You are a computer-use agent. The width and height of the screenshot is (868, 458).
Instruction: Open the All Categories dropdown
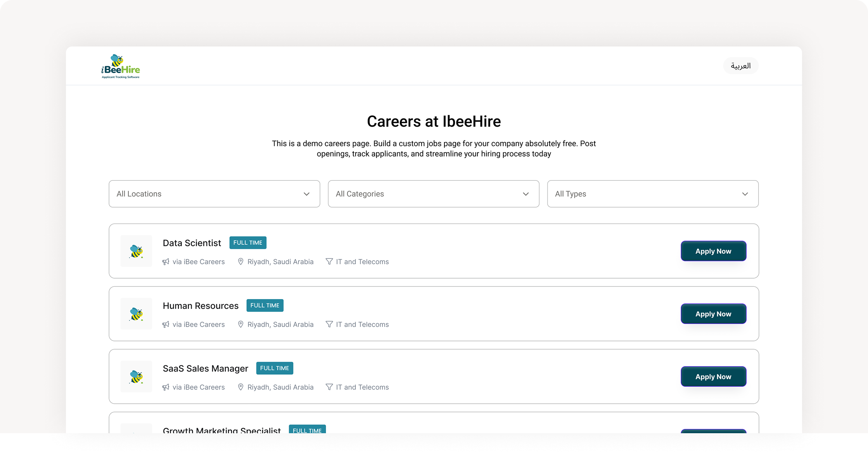click(434, 194)
